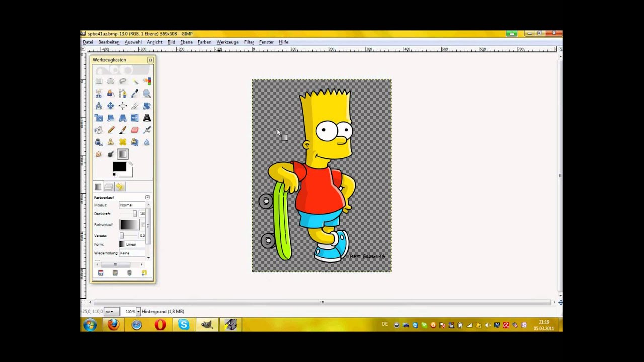
Task: Open the Filter menu
Action: pyautogui.click(x=249, y=42)
